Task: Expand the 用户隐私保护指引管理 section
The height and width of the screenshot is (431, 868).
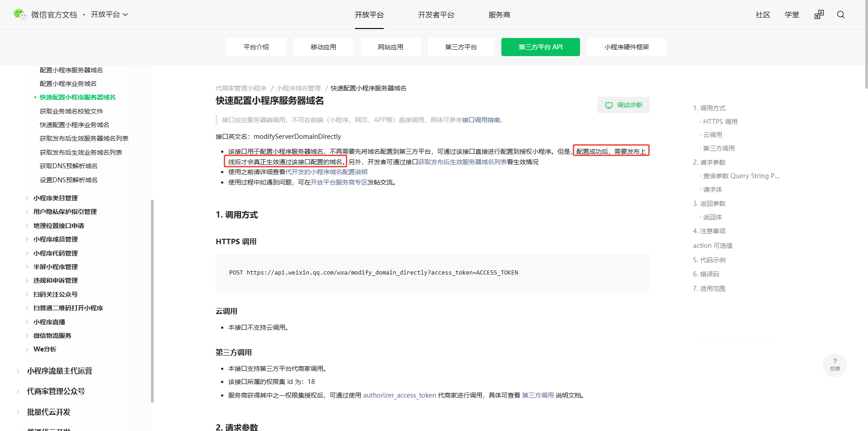Action: pos(65,212)
